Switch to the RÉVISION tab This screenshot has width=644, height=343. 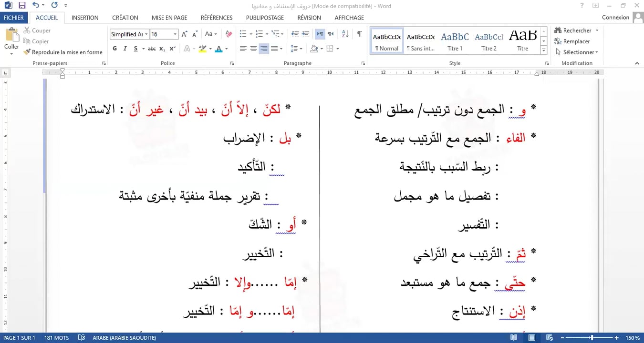tap(309, 18)
